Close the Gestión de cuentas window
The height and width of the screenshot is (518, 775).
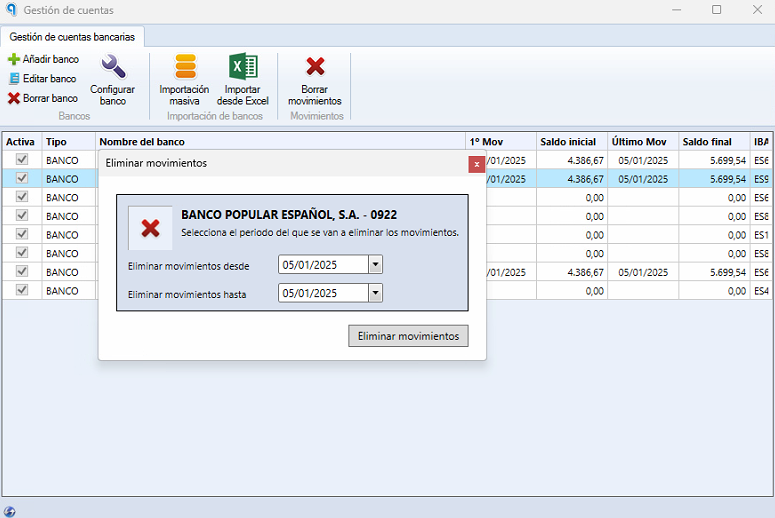[757, 10]
